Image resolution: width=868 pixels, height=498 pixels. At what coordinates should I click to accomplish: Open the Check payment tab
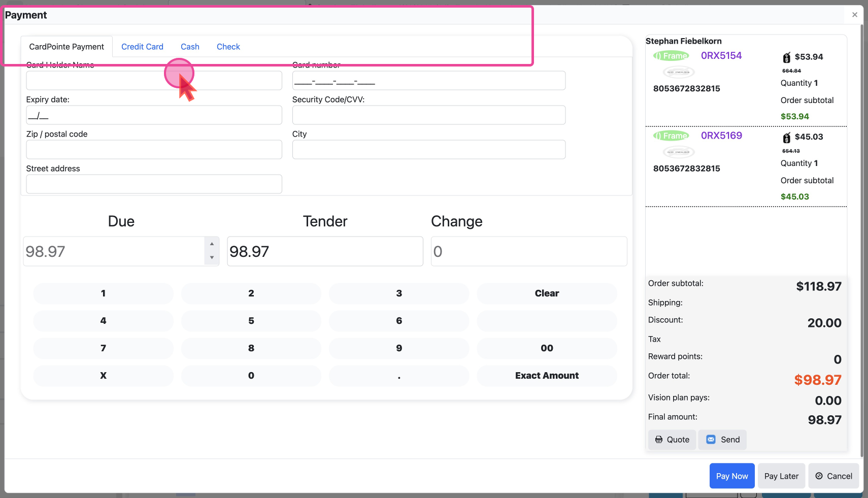[x=228, y=47]
